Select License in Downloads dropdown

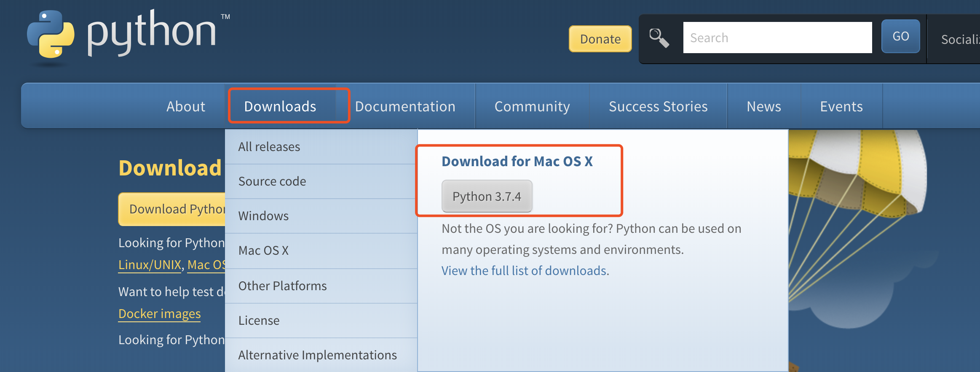click(x=321, y=321)
